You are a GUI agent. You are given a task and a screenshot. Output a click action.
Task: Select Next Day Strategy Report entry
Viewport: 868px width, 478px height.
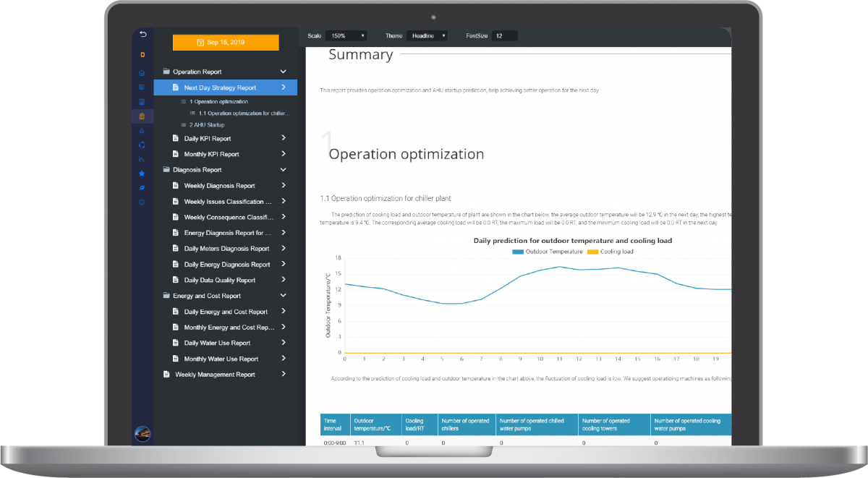tap(226, 88)
